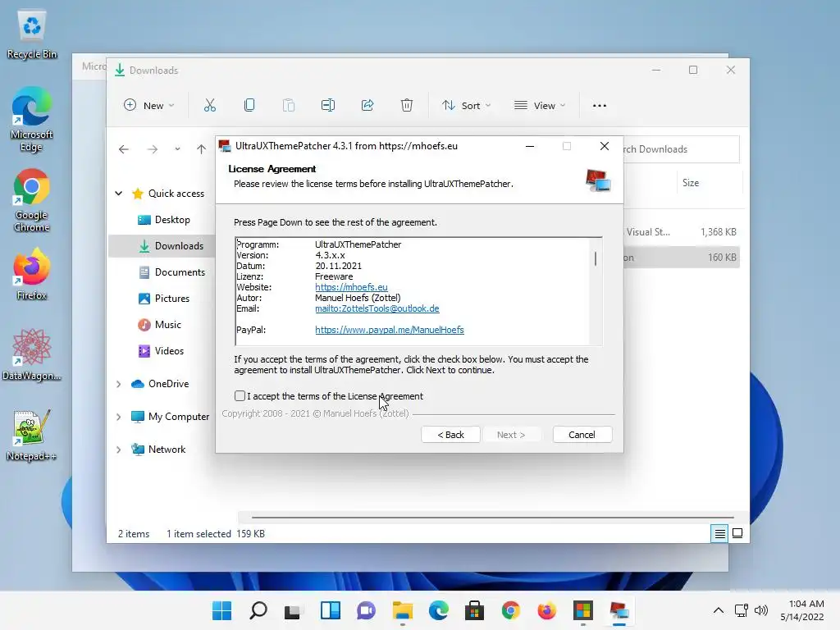840x630 pixels.
Task: Expand the OneDrive tree node
Action: coord(118,384)
